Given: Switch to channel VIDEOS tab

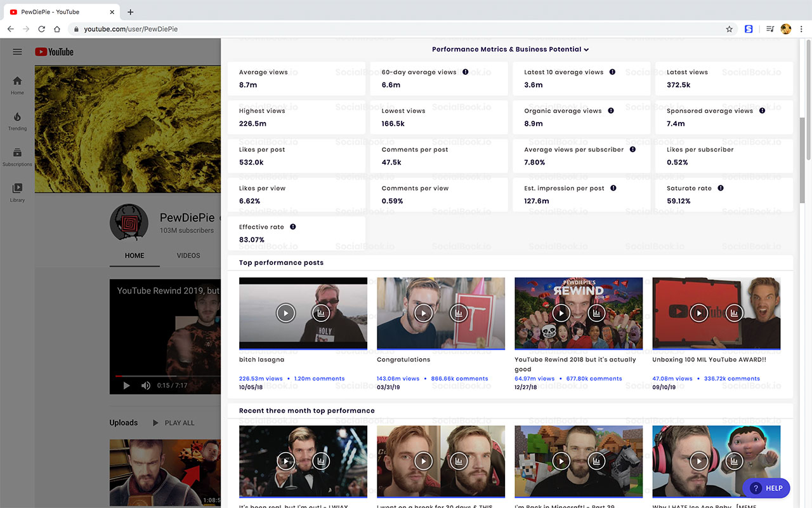Looking at the screenshot, I should [x=188, y=255].
